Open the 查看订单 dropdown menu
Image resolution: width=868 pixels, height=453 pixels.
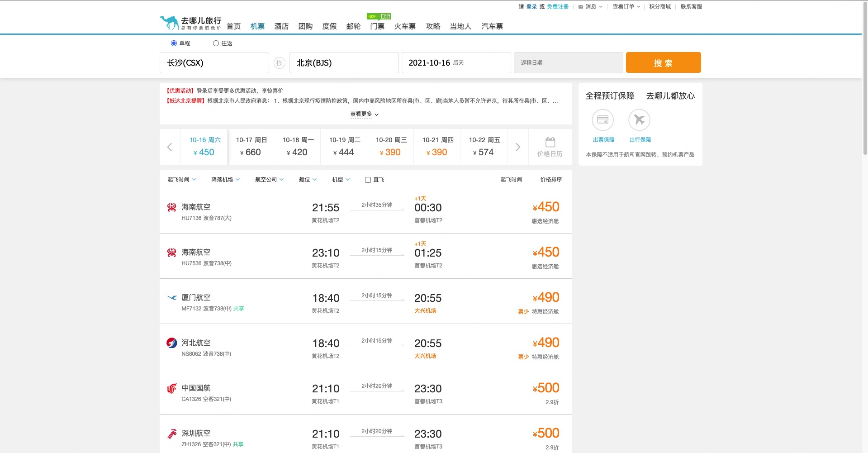click(626, 7)
